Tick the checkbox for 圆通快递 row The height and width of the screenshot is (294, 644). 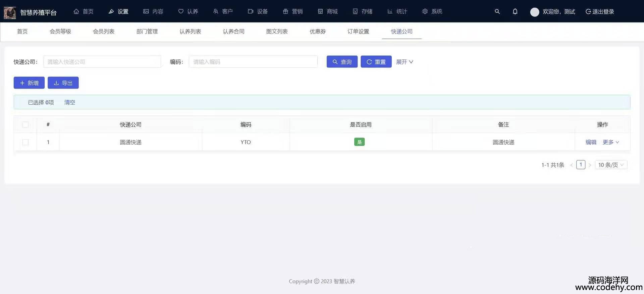coord(25,142)
